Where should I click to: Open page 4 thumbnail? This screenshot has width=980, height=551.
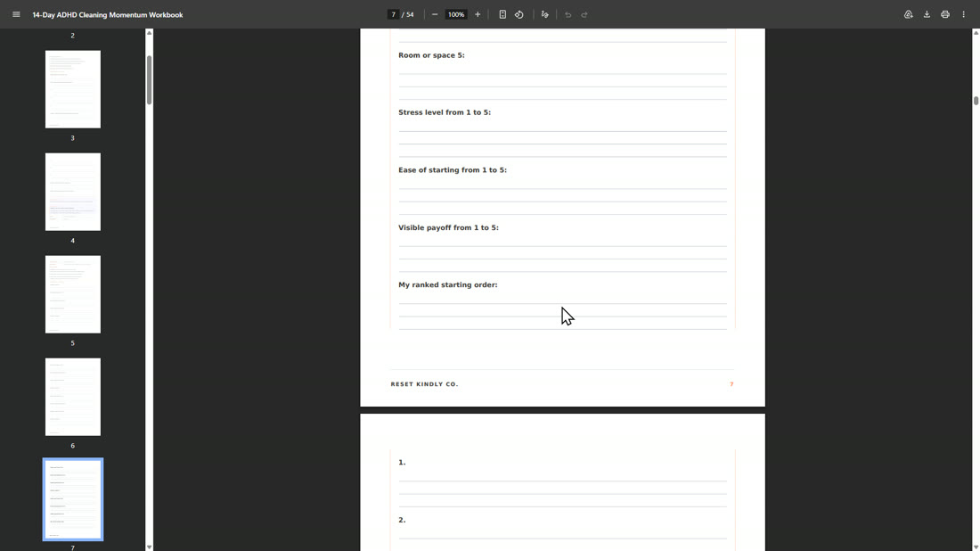[72, 192]
